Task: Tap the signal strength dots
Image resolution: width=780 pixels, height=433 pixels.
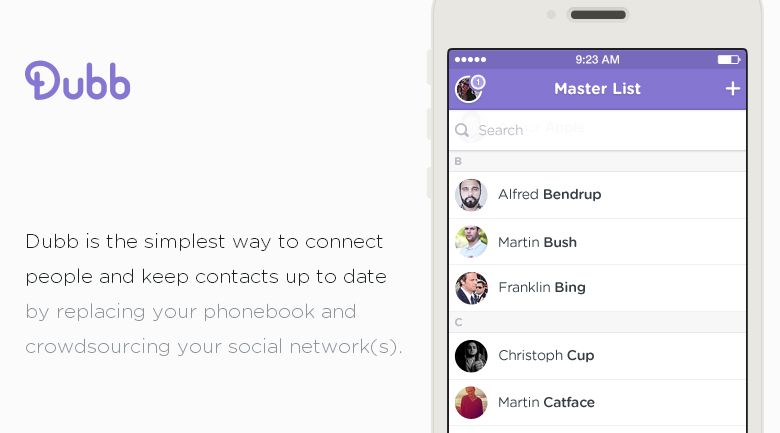Action: pos(470,60)
